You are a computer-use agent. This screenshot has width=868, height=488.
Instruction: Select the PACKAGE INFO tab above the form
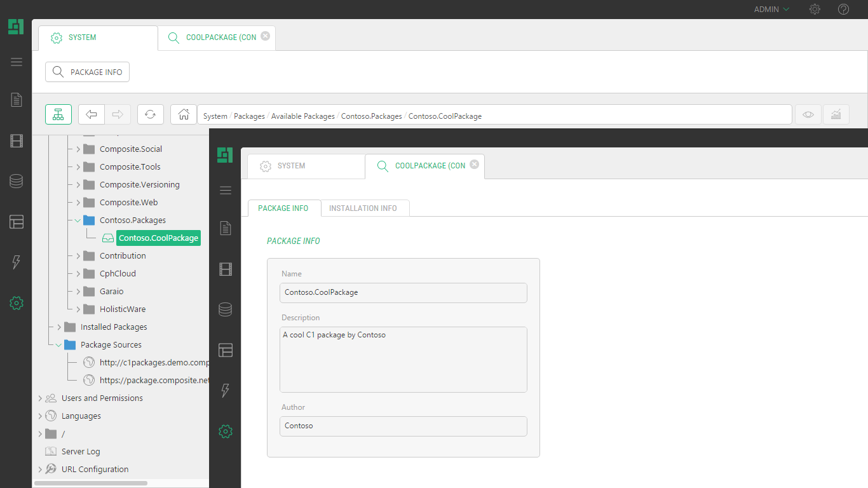(x=283, y=208)
